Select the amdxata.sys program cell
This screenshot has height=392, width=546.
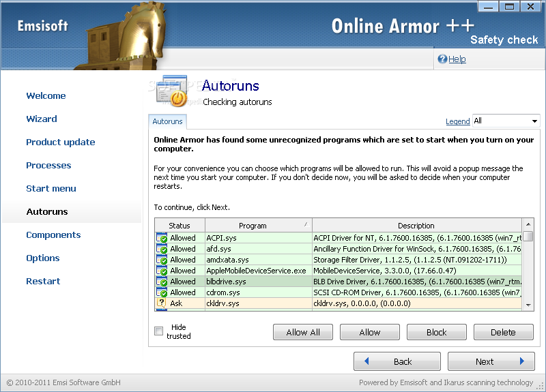click(259, 260)
